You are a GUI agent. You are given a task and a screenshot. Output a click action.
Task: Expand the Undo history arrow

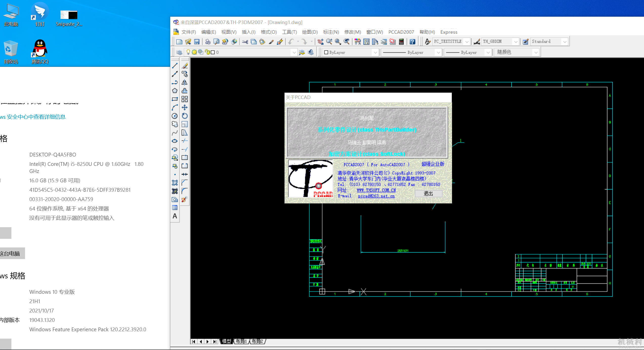click(298, 42)
